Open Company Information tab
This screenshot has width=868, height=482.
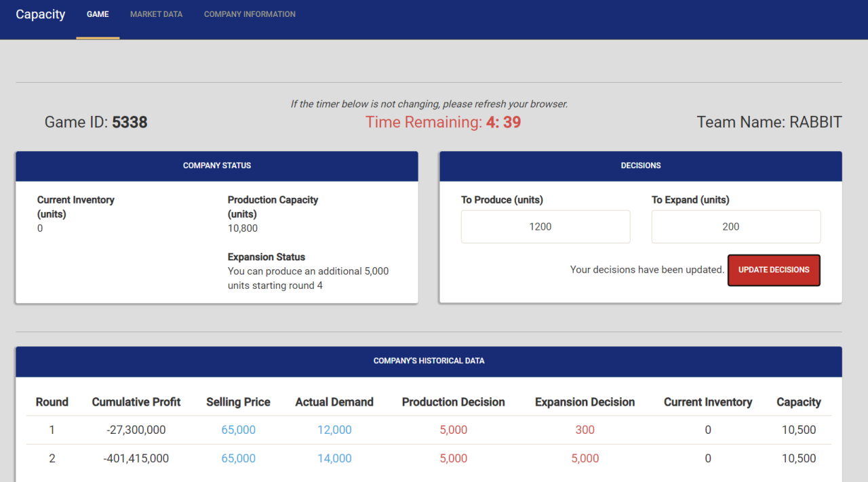[250, 14]
